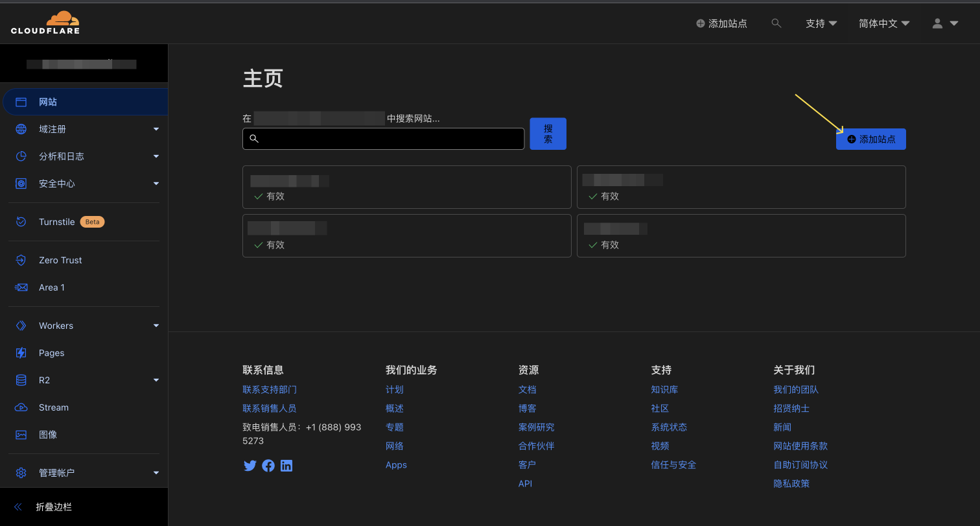Expand the R2 submenu arrow
Viewport: 980px width, 526px height.
[156, 380]
